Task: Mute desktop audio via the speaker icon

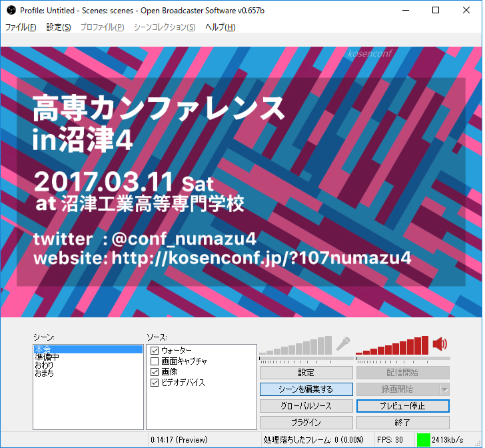Action: coord(440,344)
